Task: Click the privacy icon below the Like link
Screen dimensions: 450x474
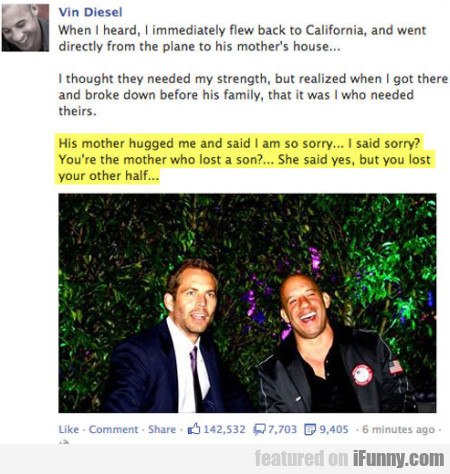Action: pyautogui.click(x=64, y=442)
